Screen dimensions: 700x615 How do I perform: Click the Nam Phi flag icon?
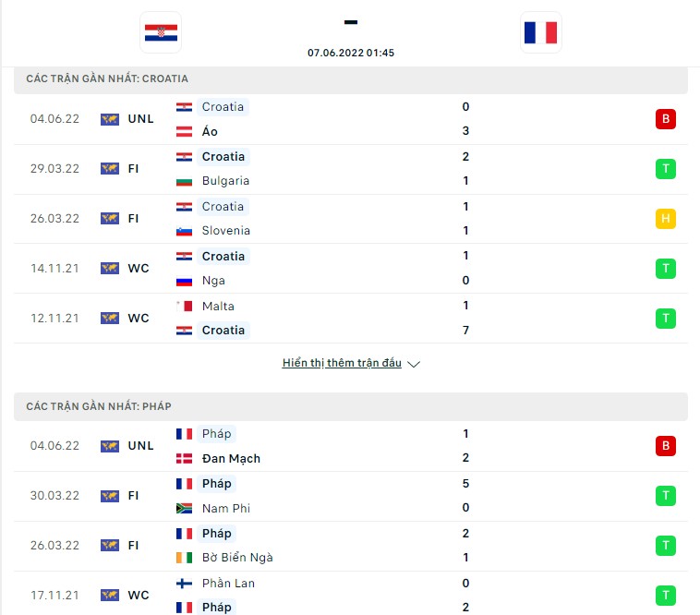tap(184, 508)
